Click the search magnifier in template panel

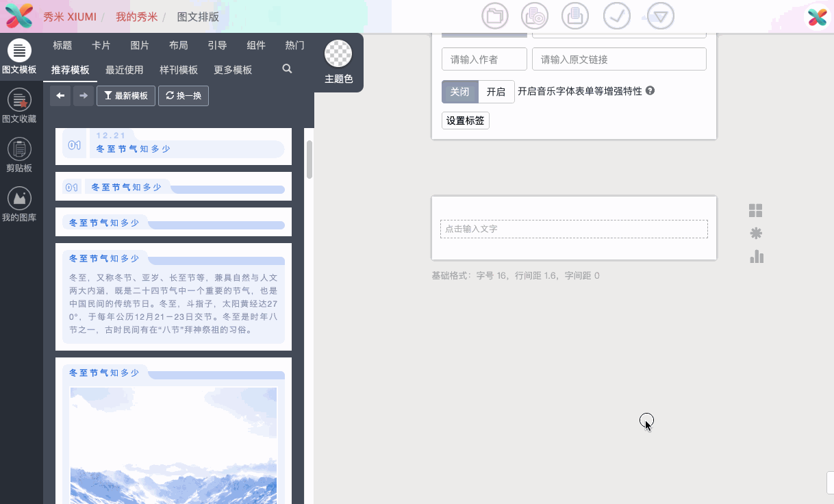pos(288,69)
